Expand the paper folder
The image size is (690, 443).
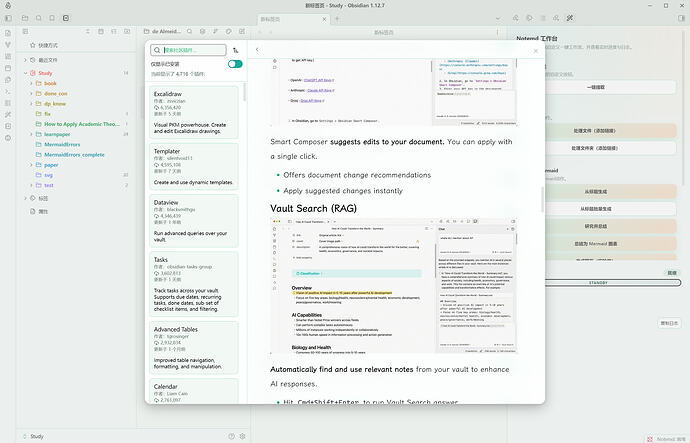click(31, 165)
